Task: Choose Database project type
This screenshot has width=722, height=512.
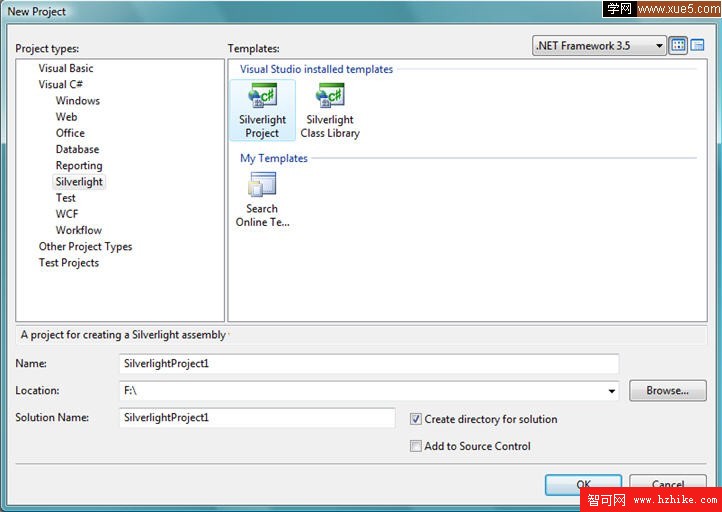Action: tap(77, 149)
